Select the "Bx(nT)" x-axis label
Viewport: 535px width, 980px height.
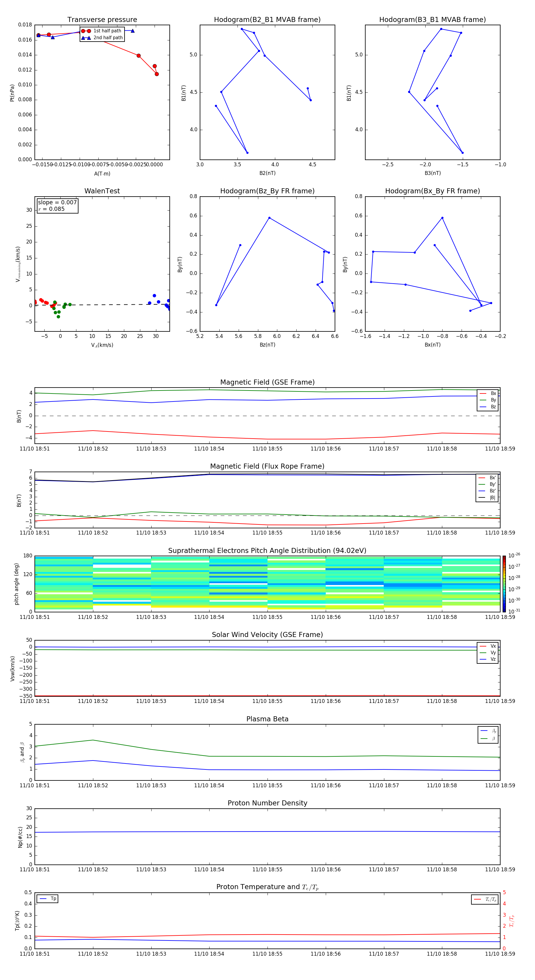click(x=432, y=345)
